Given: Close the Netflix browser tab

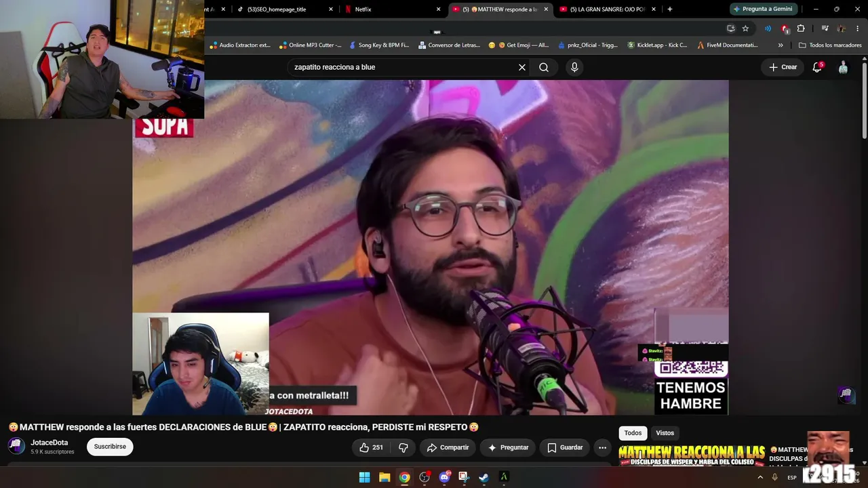Looking at the screenshot, I should [438, 9].
